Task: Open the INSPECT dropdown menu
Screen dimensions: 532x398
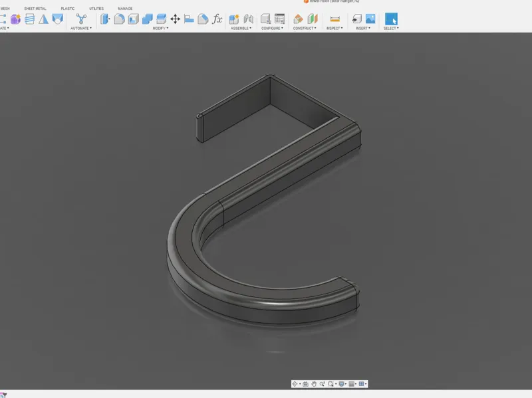Action: point(334,28)
